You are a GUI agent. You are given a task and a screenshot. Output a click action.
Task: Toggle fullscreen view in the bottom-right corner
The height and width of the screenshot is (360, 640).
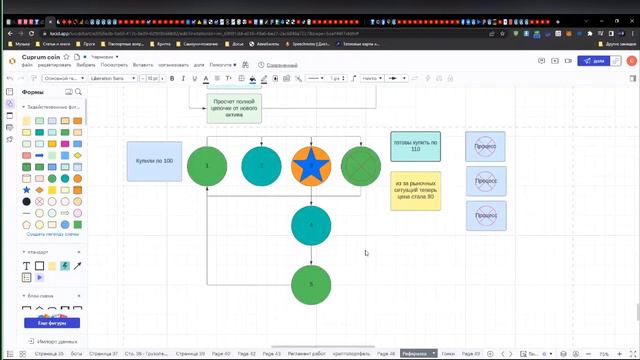coord(633,354)
